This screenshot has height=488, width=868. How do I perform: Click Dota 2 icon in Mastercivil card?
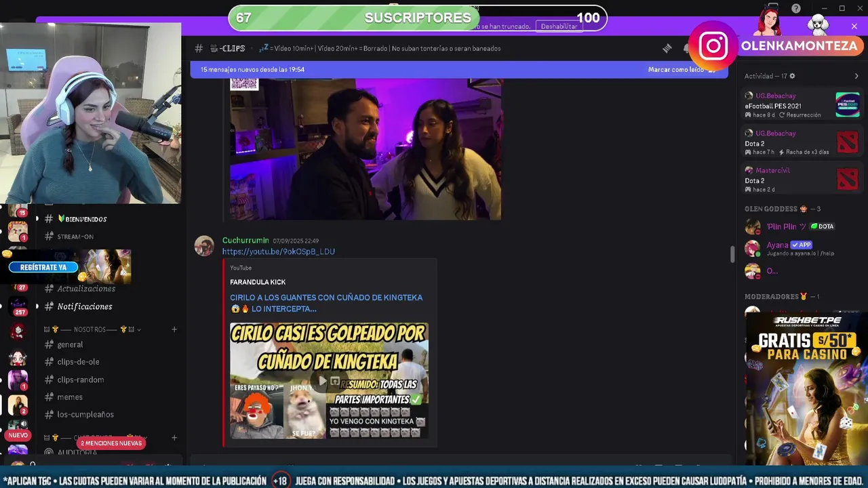tap(847, 179)
